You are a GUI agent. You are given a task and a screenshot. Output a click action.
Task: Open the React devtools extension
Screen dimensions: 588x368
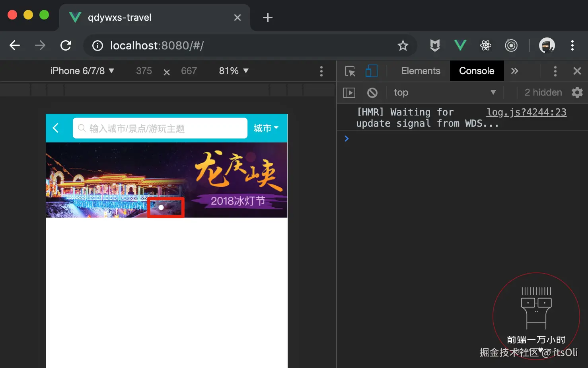pyautogui.click(x=486, y=45)
